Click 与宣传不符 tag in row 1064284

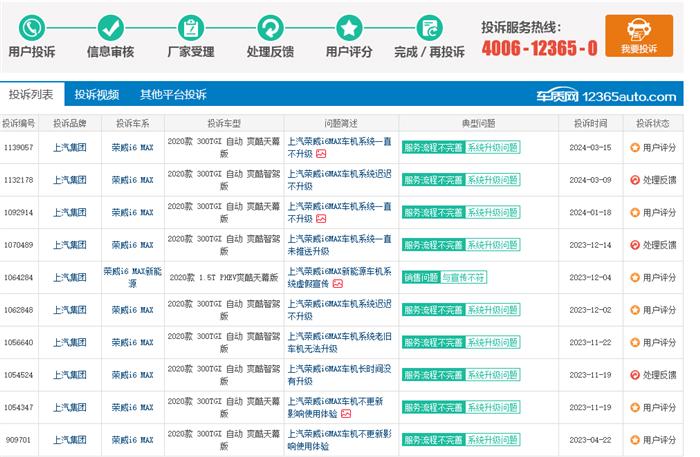click(x=463, y=277)
